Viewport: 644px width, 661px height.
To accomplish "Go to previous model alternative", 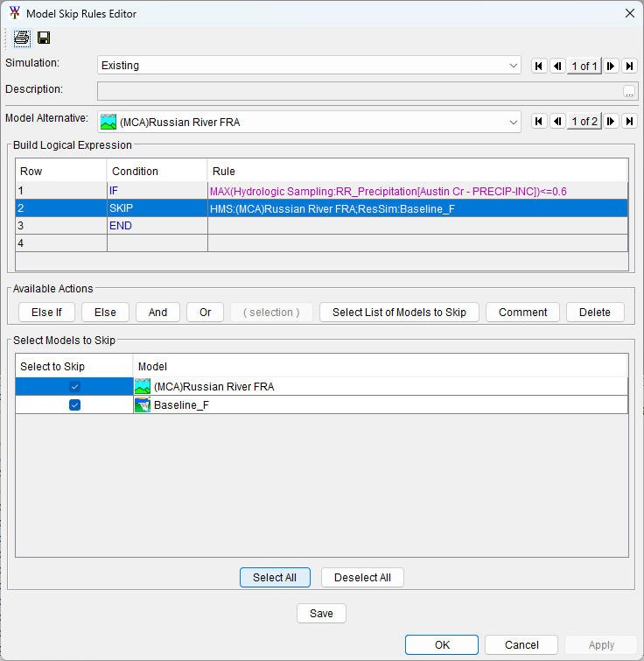I will [557, 122].
